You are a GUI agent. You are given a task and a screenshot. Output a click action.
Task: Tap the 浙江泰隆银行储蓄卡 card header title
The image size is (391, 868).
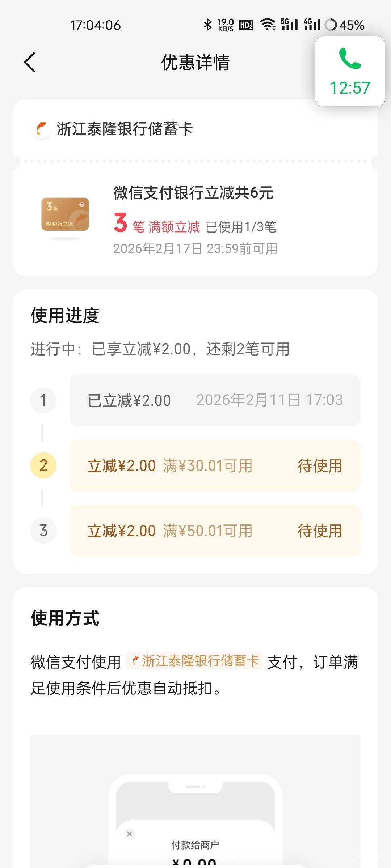click(125, 129)
